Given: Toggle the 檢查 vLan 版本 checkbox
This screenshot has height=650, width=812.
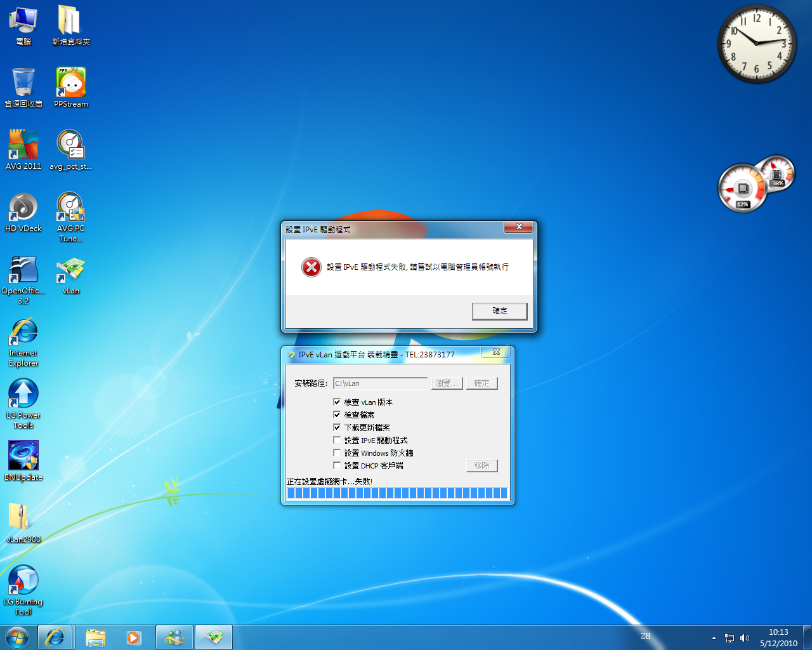Looking at the screenshot, I should 337,402.
